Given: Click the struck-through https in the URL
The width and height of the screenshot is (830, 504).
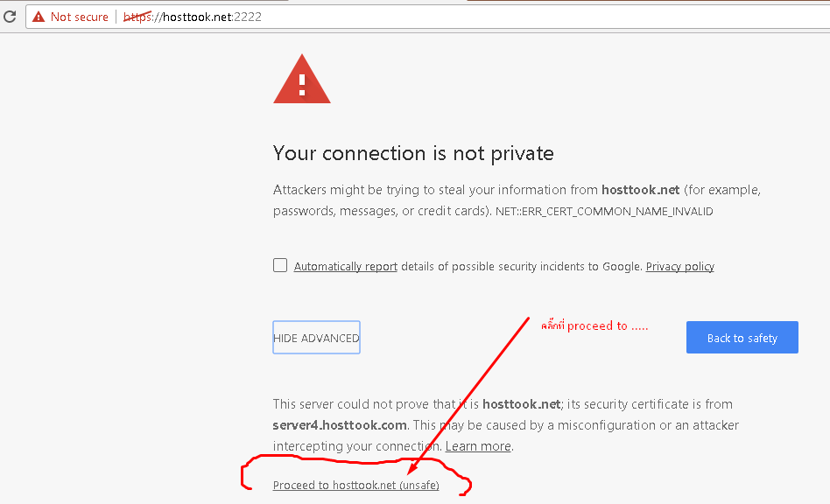Looking at the screenshot, I should [x=137, y=17].
